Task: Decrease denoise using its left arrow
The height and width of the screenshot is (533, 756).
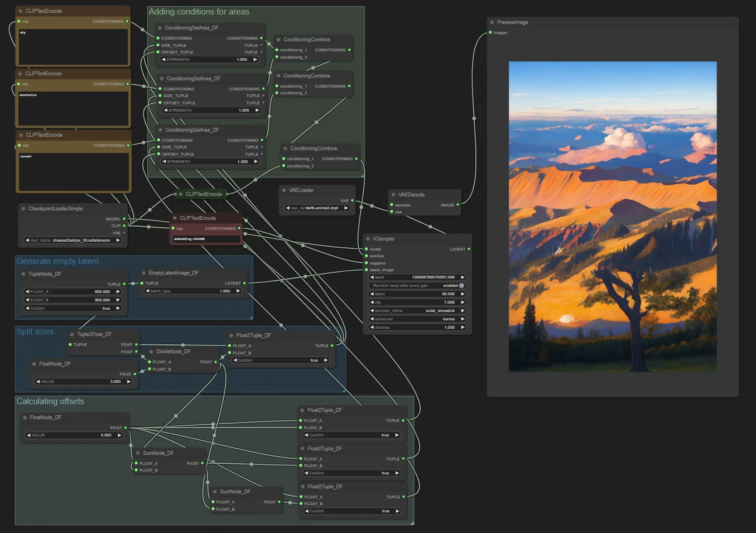Action: tap(372, 328)
